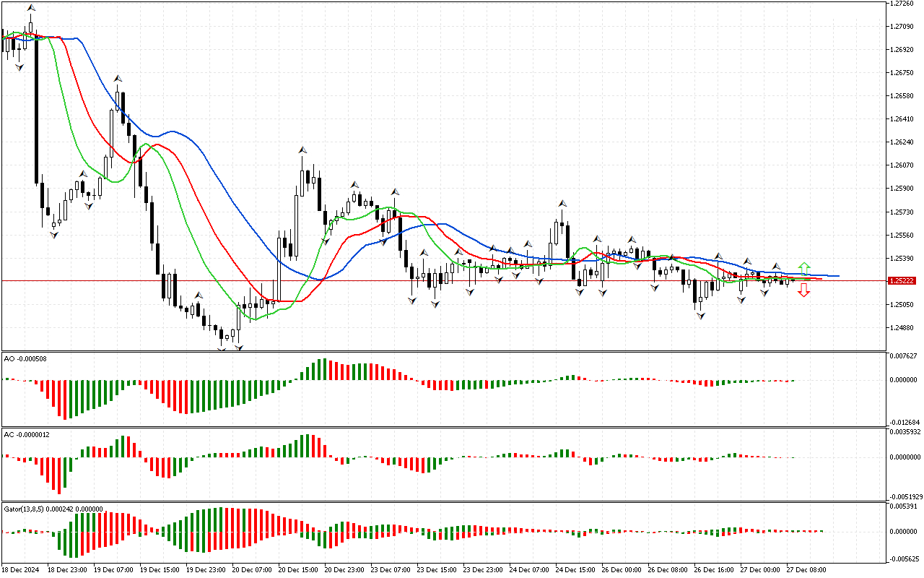Viewport: 924px width, 578px height.
Task: Click the 0.007627 AO scale value
Action: tap(904, 355)
